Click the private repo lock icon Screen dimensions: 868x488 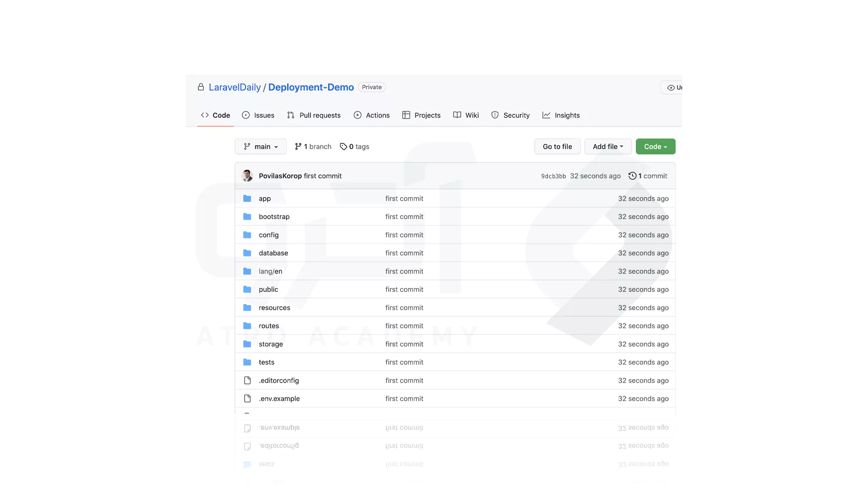(201, 87)
